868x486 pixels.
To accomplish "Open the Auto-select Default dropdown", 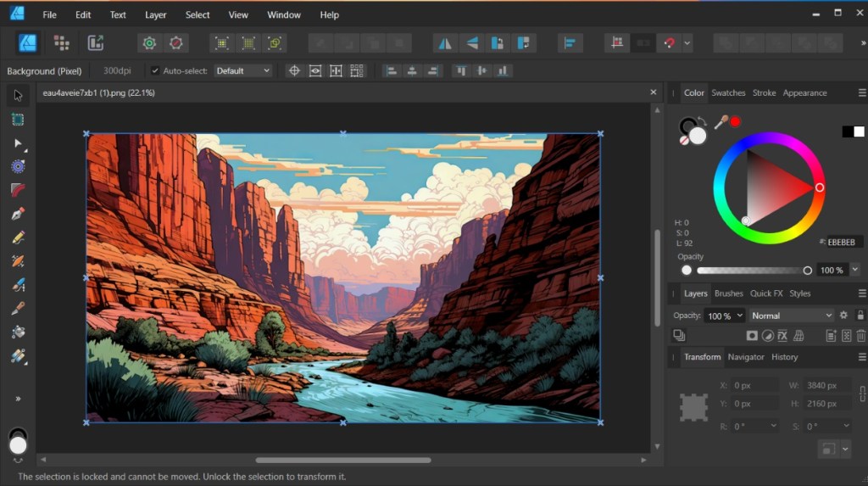I will (243, 71).
